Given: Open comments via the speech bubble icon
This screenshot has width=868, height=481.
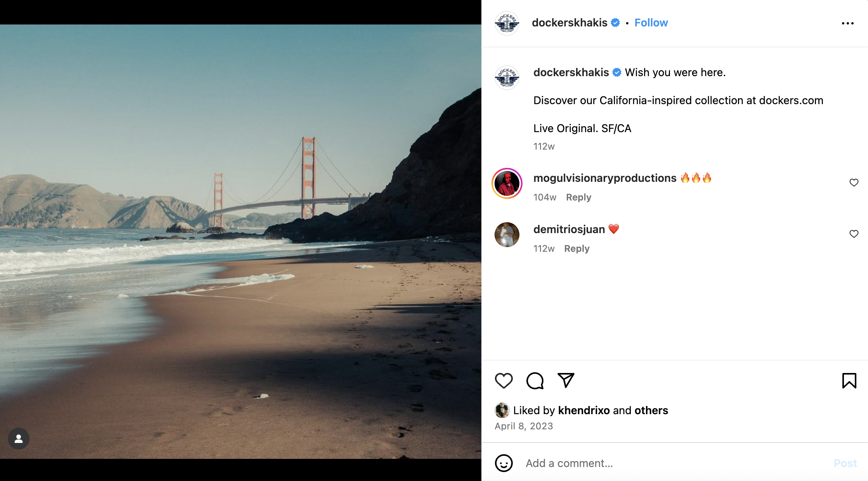Looking at the screenshot, I should click(x=535, y=381).
